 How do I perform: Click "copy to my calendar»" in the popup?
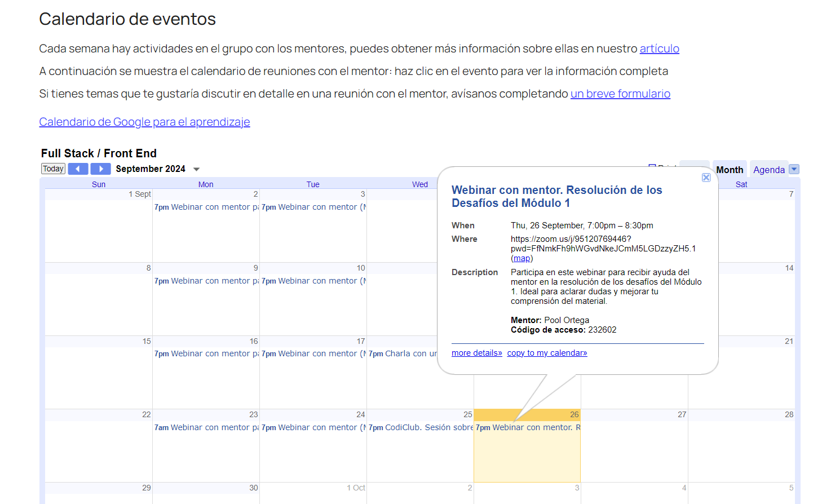coord(547,352)
